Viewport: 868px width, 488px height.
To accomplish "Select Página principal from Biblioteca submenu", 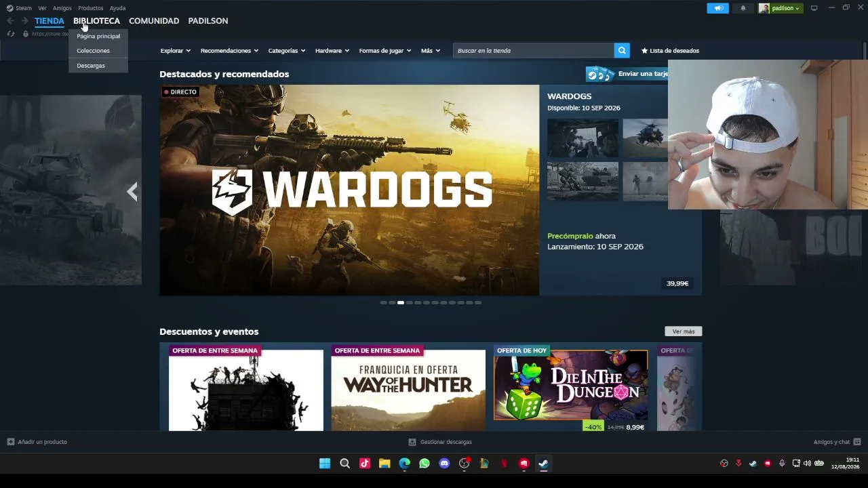I will (98, 36).
